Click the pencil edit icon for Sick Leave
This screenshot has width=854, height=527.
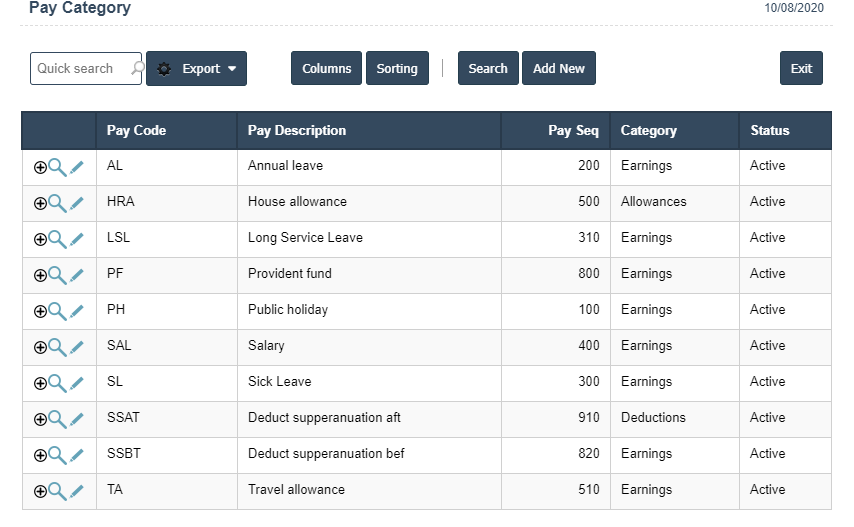point(77,383)
